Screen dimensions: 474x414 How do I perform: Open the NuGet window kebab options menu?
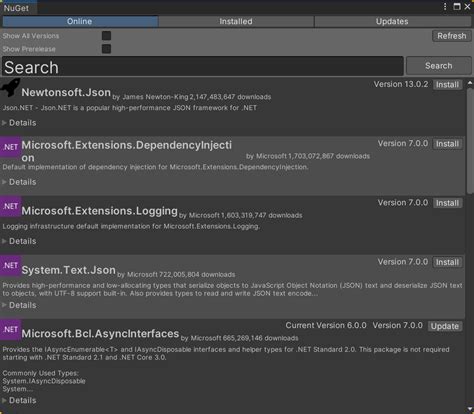tap(445, 7)
